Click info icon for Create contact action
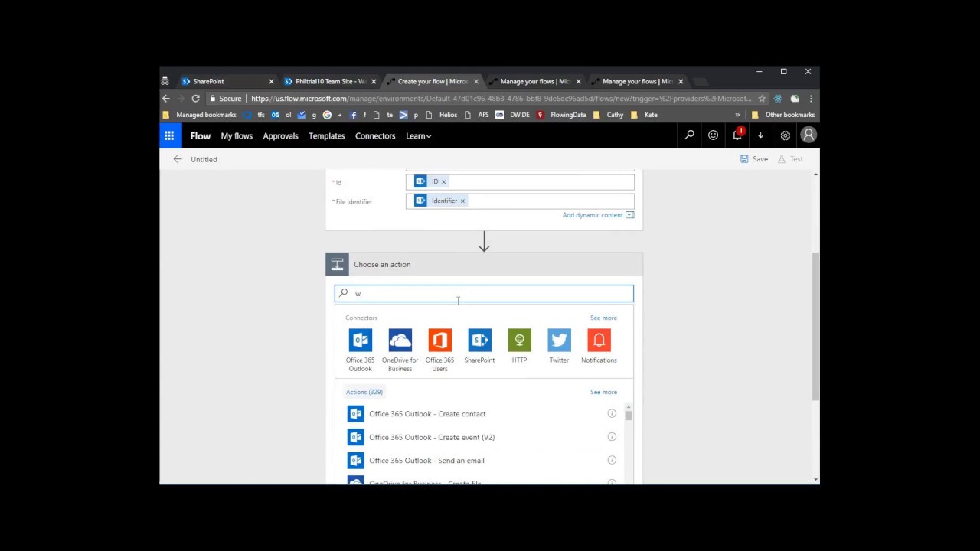This screenshot has height=551, width=980. (612, 413)
